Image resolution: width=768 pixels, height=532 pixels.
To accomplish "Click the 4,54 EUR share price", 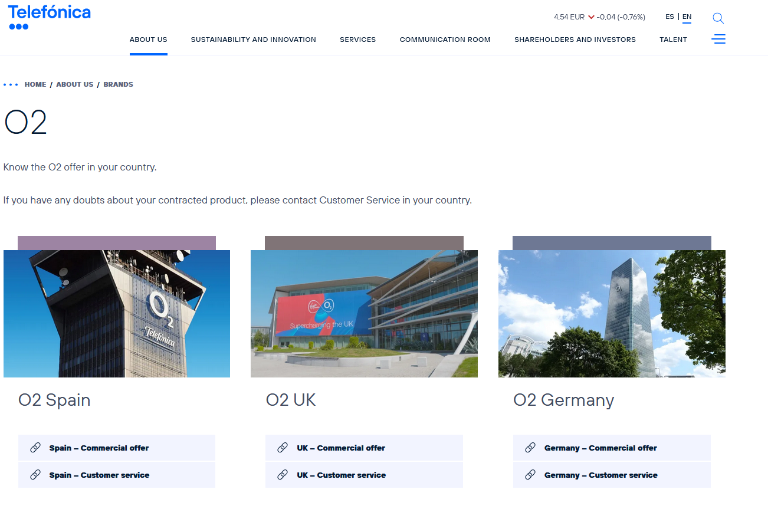I will (569, 17).
